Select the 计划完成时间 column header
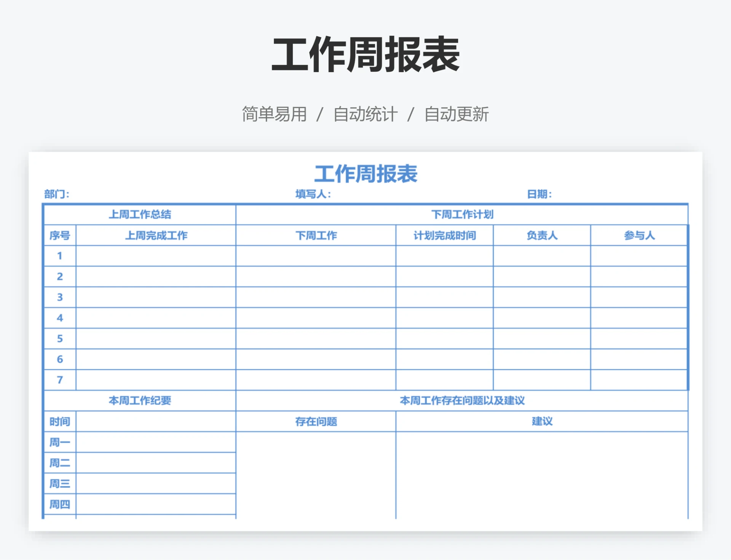The image size is (731, 560). [444, 235]
